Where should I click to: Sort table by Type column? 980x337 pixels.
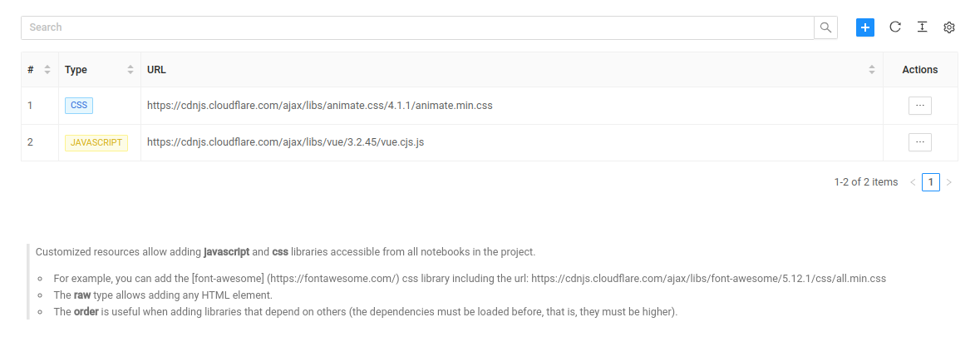click(x=130, y=70)
